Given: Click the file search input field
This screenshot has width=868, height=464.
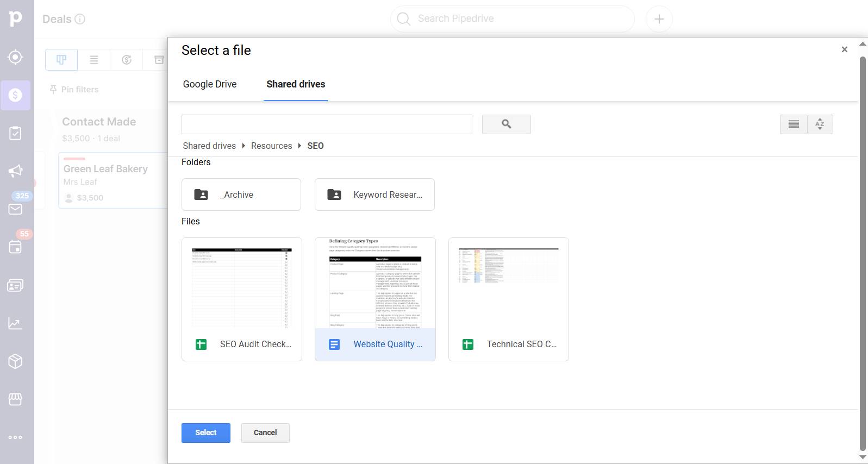Looking at the screenshot, I should coord(327,124).
